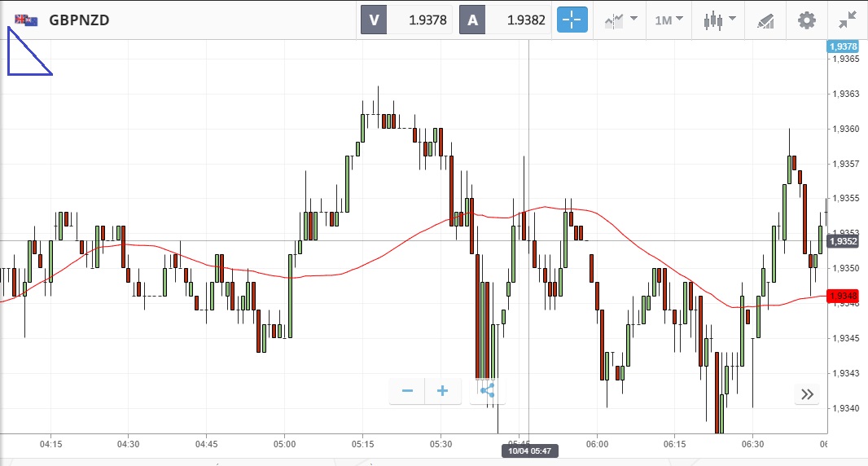Click the GBPNZD flag icon
Screen dimensions: 868x466
click(x=26, y=20)
